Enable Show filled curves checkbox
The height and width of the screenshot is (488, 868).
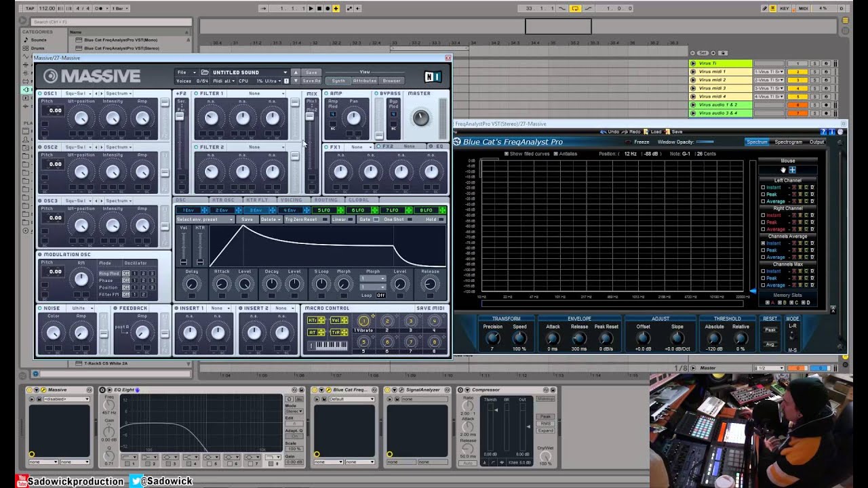[x=506, y=154]
